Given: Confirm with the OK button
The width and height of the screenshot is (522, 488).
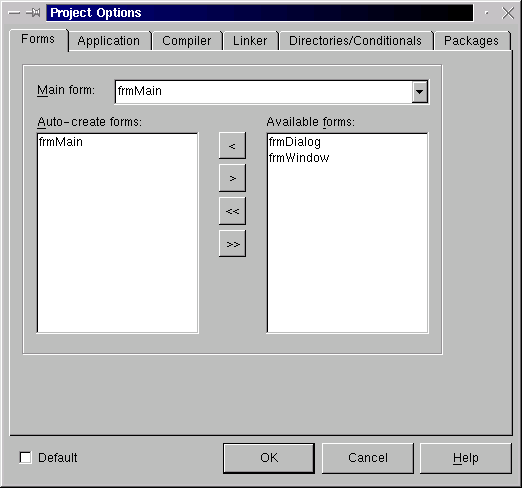Looking at the screenshot, I should click(269, 458).
